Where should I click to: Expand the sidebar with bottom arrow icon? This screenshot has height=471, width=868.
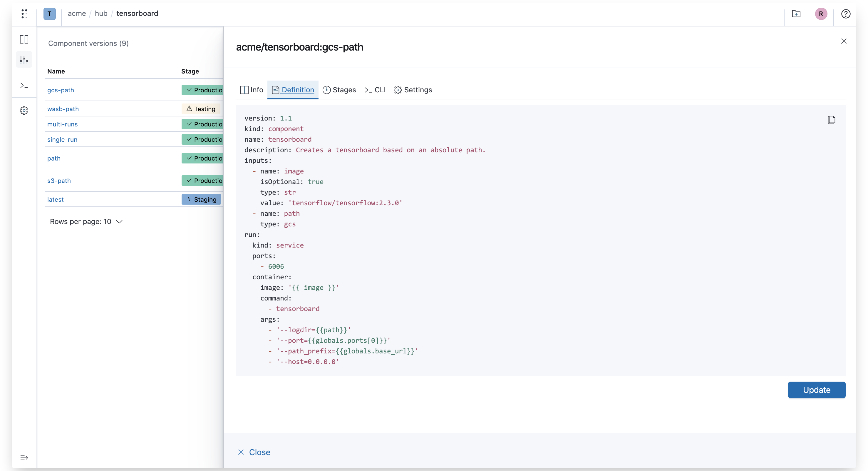coord(24,457)
